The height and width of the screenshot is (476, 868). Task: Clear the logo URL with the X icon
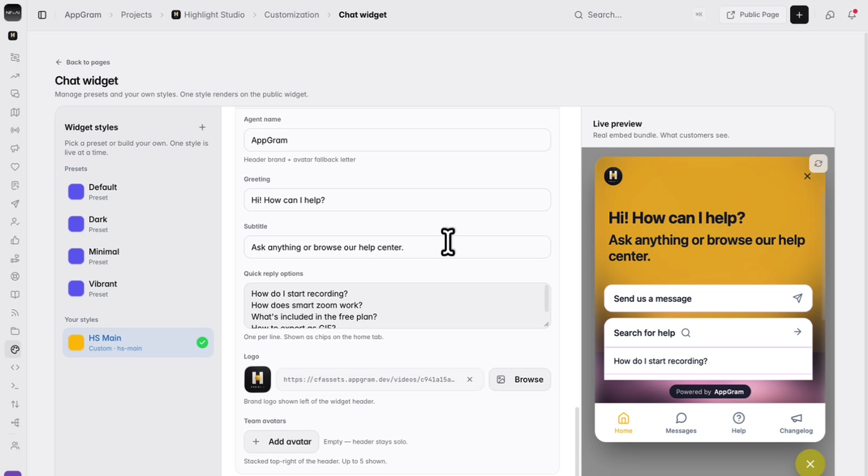click(x=470, y=379)
